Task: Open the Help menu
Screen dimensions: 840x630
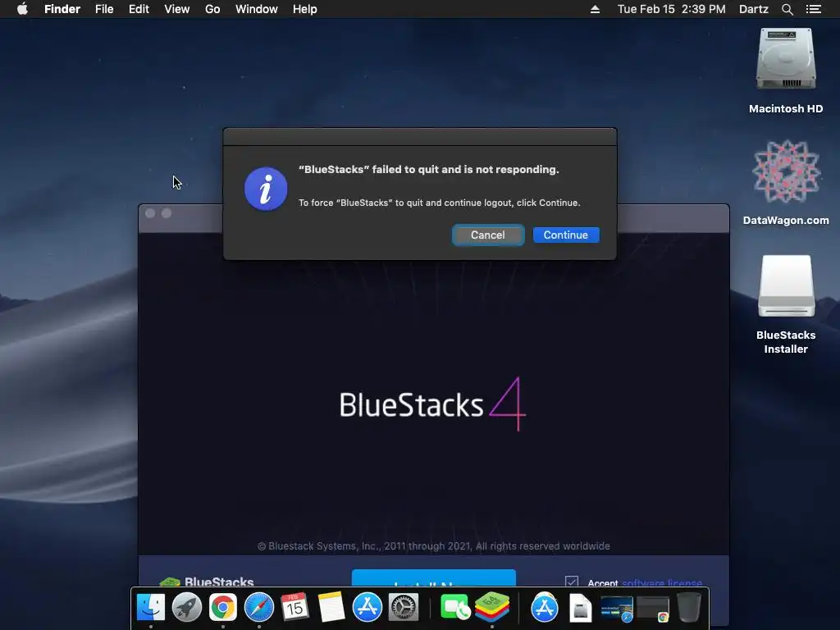Action: [x=305, y=9]
